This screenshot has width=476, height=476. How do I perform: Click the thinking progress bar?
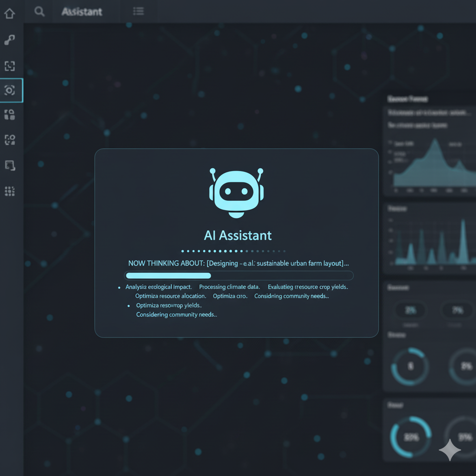click(239, 275)
